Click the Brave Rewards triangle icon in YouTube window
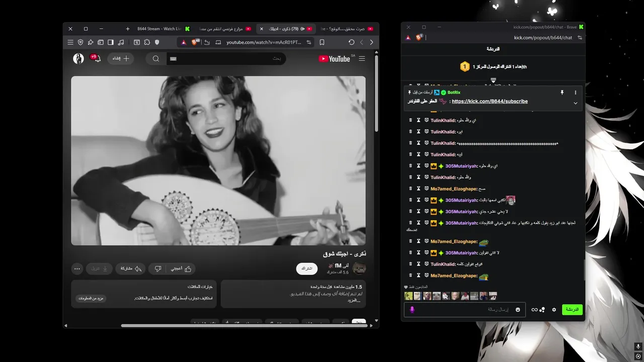 tap(184, 42)
